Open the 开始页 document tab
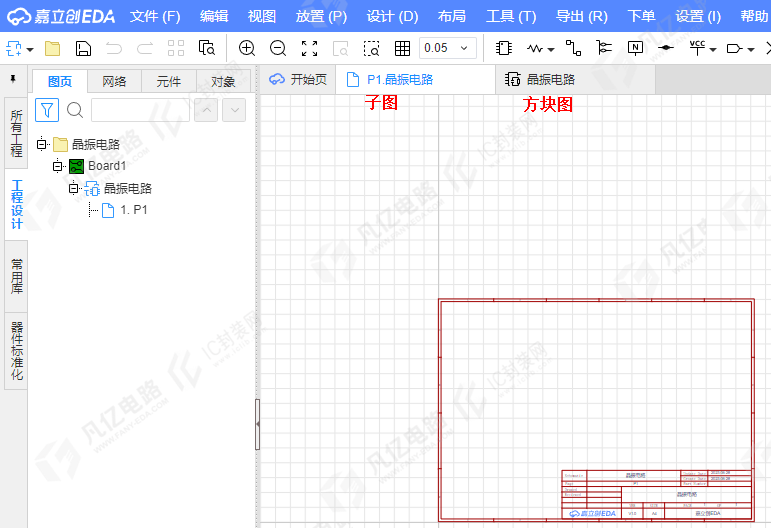Viewport: 771px width, 528px height. [x=298, y=79]
